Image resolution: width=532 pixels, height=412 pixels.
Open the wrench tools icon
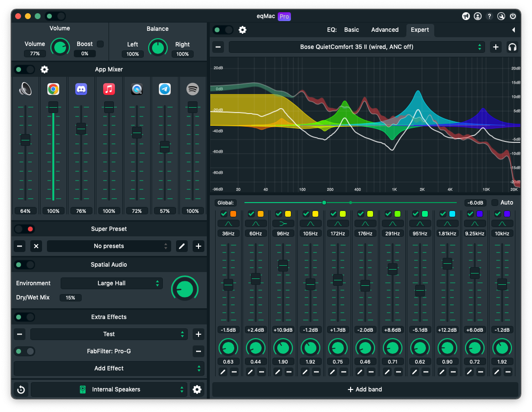pyautogui.click(x=501, y=16)
